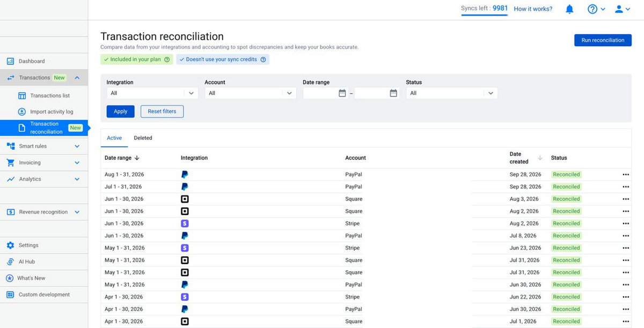Sort table by Date range column
Image resolution: width=644 pixels, height=328 pixels.
click(122, 158)
